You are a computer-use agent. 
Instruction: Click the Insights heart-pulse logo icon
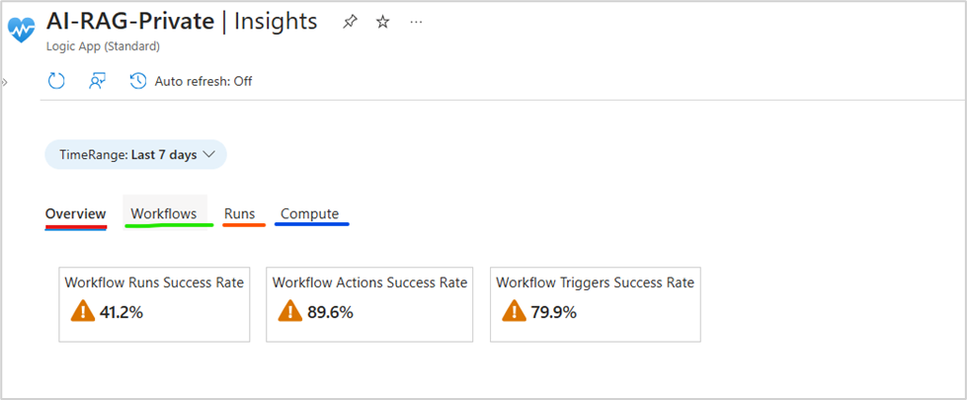[21, 29]
